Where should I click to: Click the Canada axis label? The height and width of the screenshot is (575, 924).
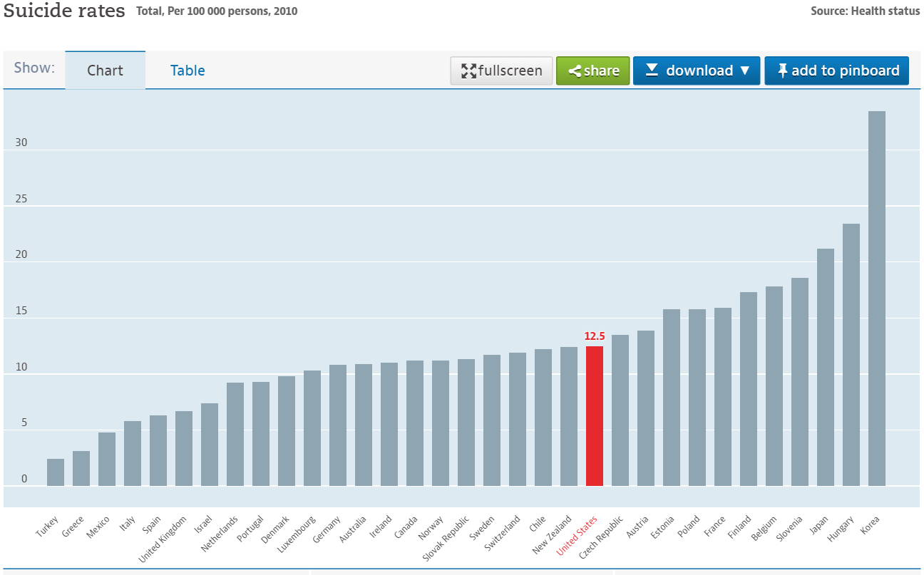[x=406, y=527]
